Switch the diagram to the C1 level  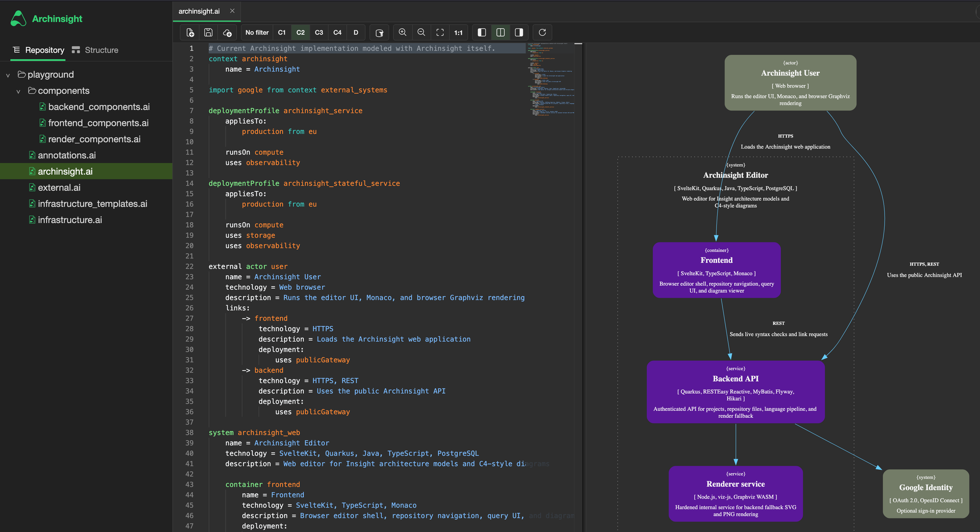282,32
